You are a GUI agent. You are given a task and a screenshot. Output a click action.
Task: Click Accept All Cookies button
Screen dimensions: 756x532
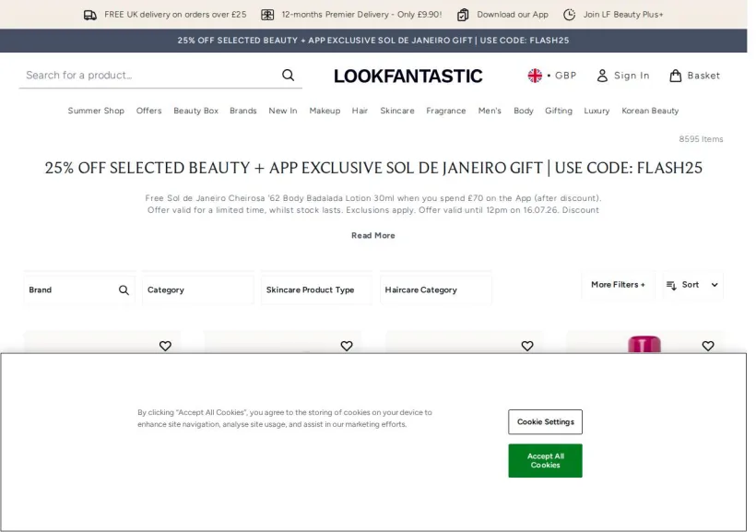coord(545,461)
